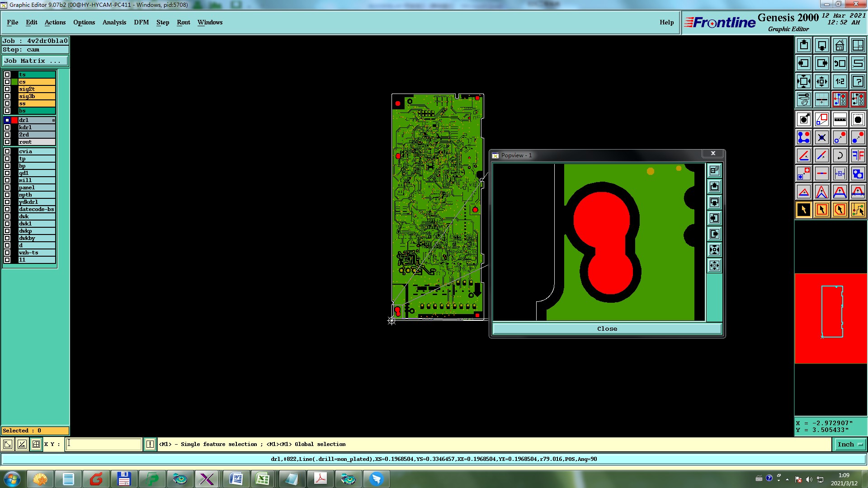Select the 1:2 zoom scale icon
868x488 pixels.
840,81
